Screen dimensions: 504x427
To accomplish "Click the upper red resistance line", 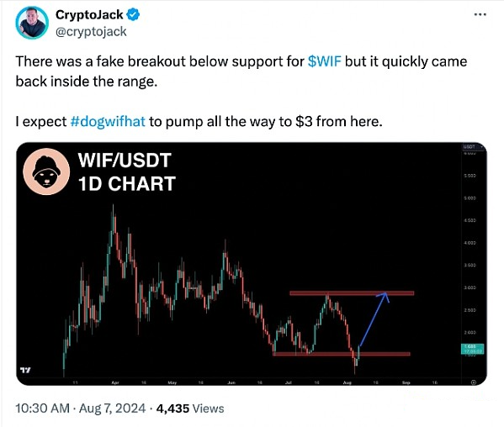I will (x=352, y=293).
